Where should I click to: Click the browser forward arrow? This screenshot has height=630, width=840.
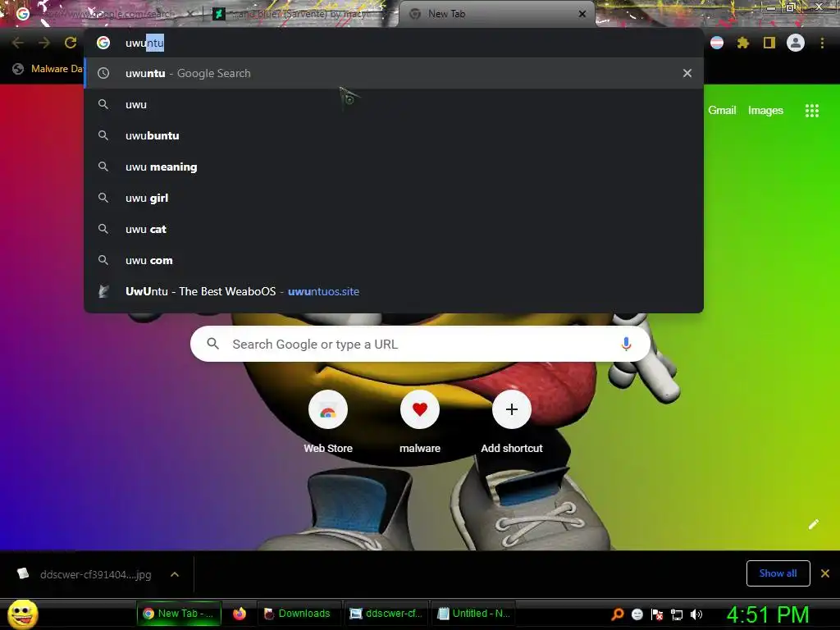tap(44, 43)
